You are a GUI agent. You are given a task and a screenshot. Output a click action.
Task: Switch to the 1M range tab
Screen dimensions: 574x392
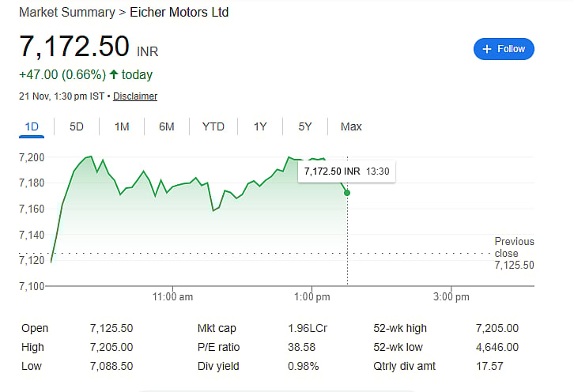tap(122, 126)
